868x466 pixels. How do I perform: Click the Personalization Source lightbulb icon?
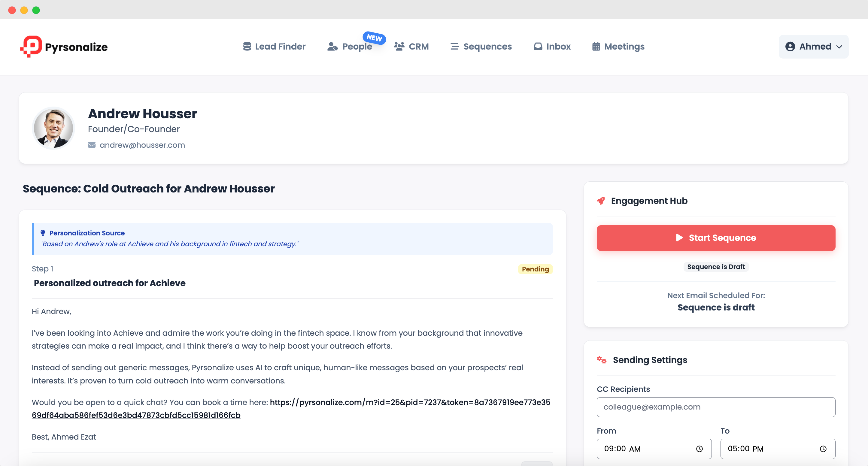pos(43,233)
